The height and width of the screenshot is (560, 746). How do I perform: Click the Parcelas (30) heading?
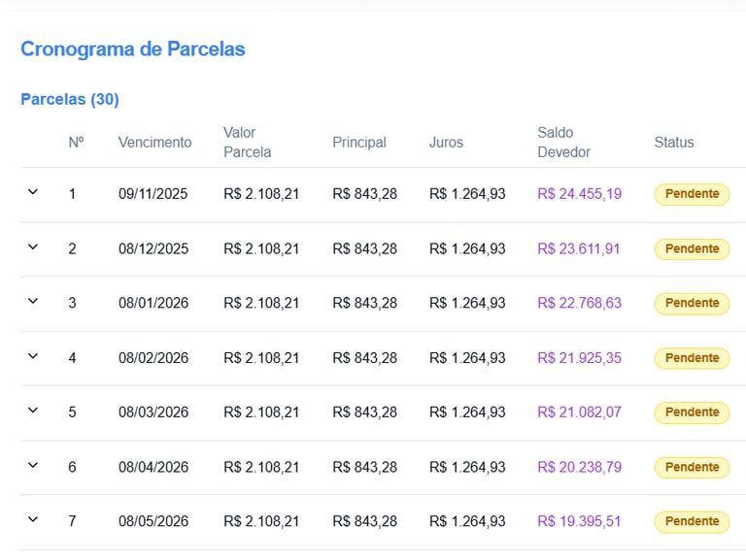[x=70, y=100]
